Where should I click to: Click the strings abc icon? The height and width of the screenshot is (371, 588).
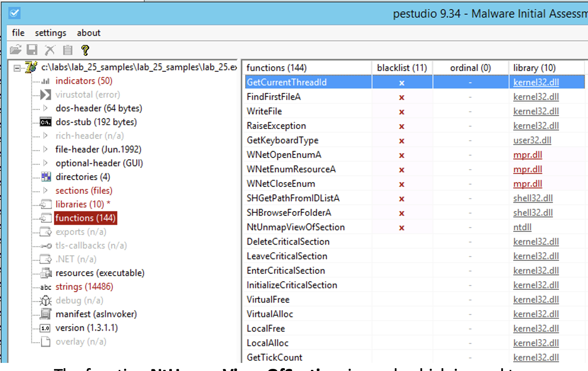46,287
